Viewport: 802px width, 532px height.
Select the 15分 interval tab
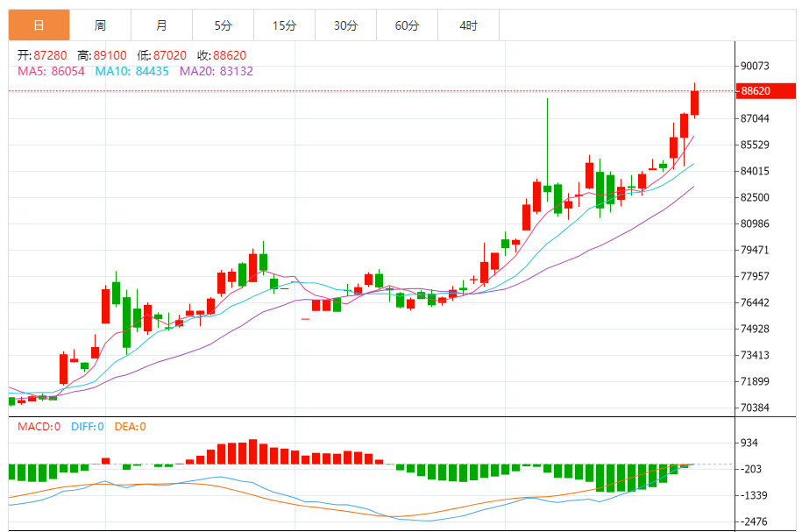[284, 26]
